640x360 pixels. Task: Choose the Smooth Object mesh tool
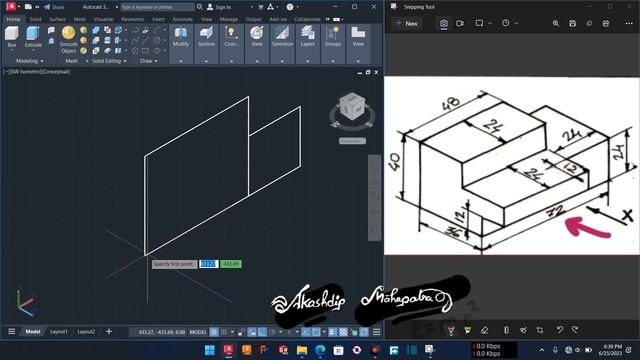pyautogui.click(x=68, y=40)
